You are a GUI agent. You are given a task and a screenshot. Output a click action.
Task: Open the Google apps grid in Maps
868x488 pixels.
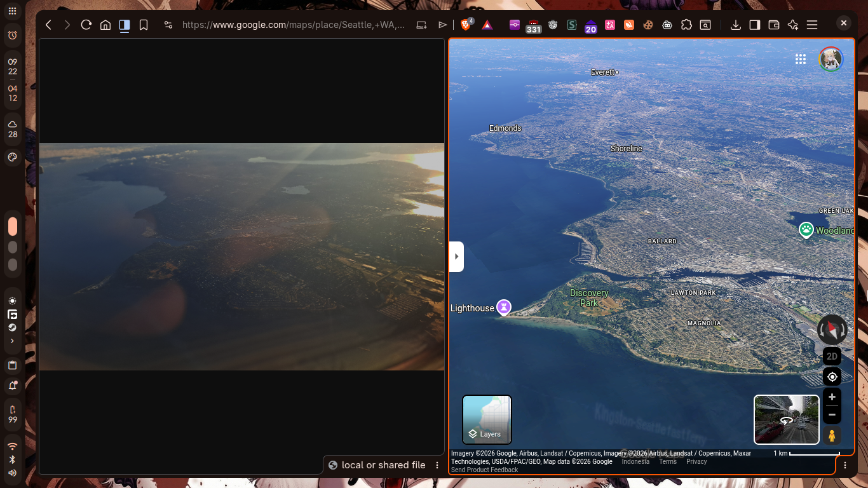tap(801, 59)
